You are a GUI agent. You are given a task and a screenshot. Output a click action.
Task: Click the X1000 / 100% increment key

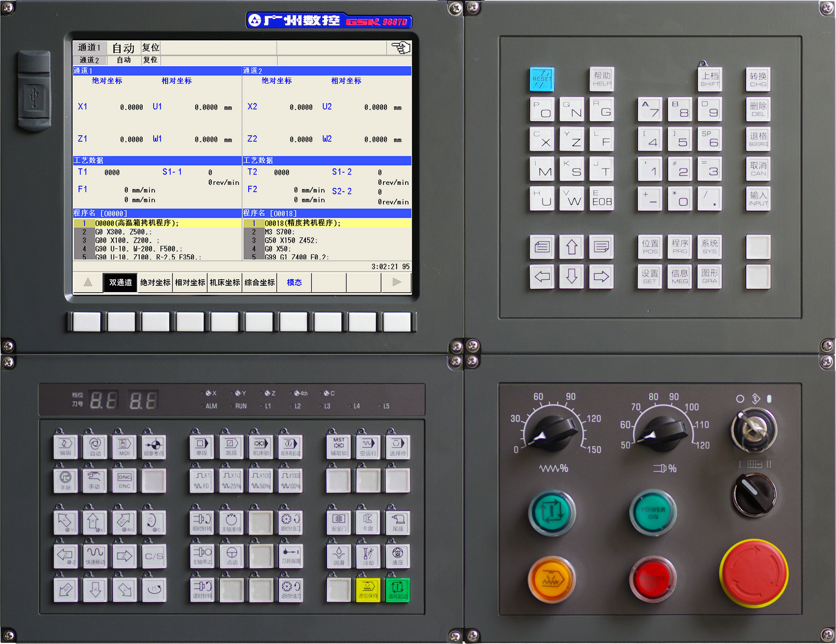coord(290,480)
